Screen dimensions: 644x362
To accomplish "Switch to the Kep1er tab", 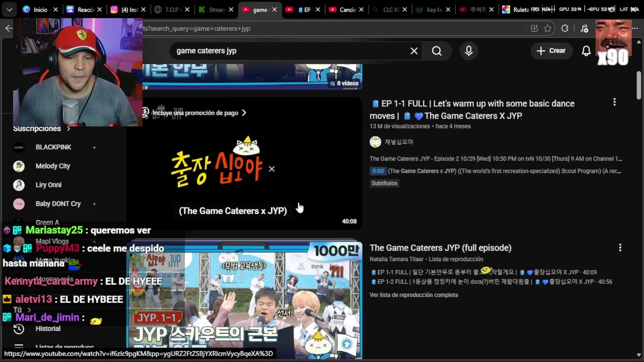I will 434,10.
